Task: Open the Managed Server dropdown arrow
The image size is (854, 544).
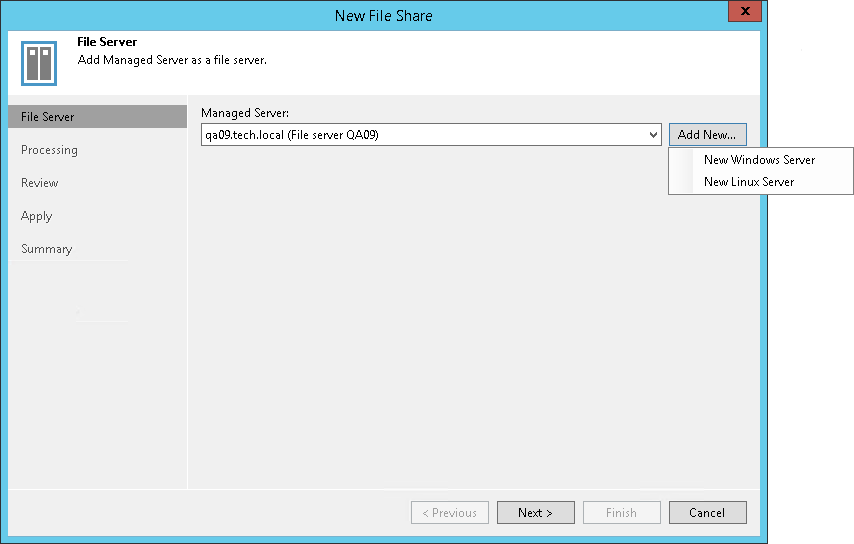Action: point(653,135)
